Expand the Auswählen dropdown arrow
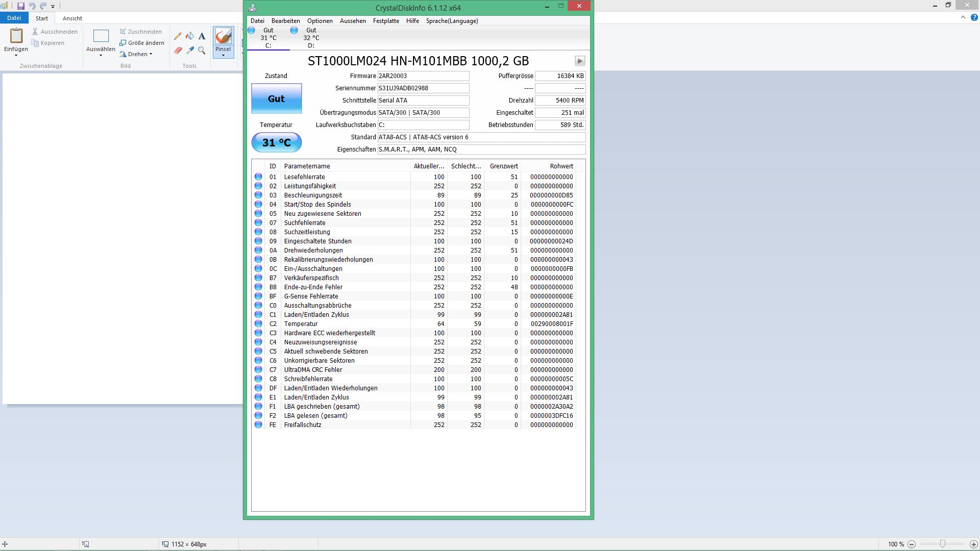Screen dimensions: 980x551 click(101, 55)
